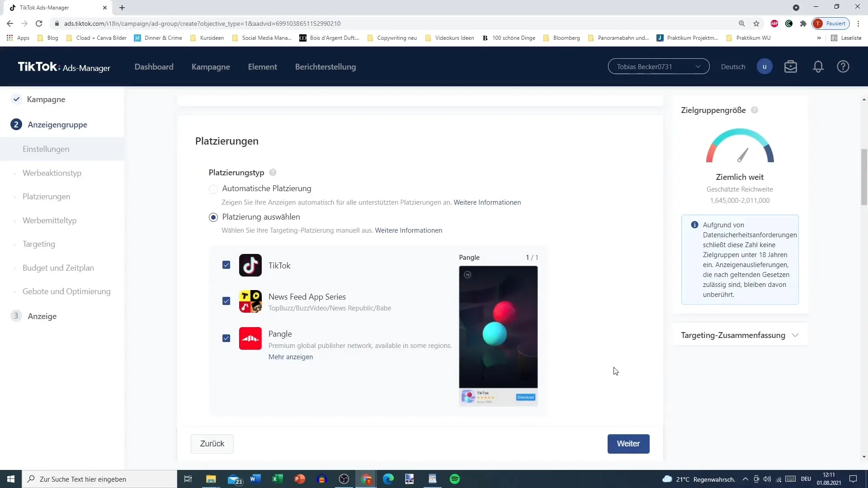The image size is (868, 488).
Task: Select Automatische Platzierung radio button
Action: pyautogui.click(x=213, y=189)
